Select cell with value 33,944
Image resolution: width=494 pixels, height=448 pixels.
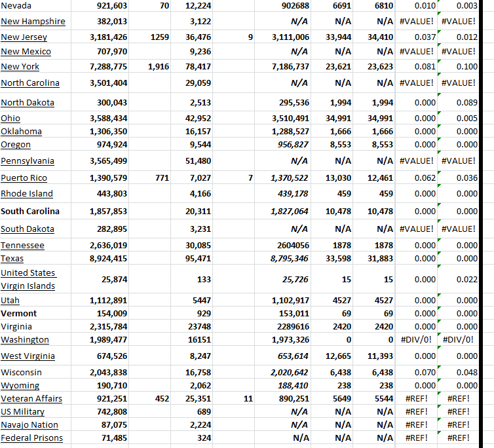(332, 37)
